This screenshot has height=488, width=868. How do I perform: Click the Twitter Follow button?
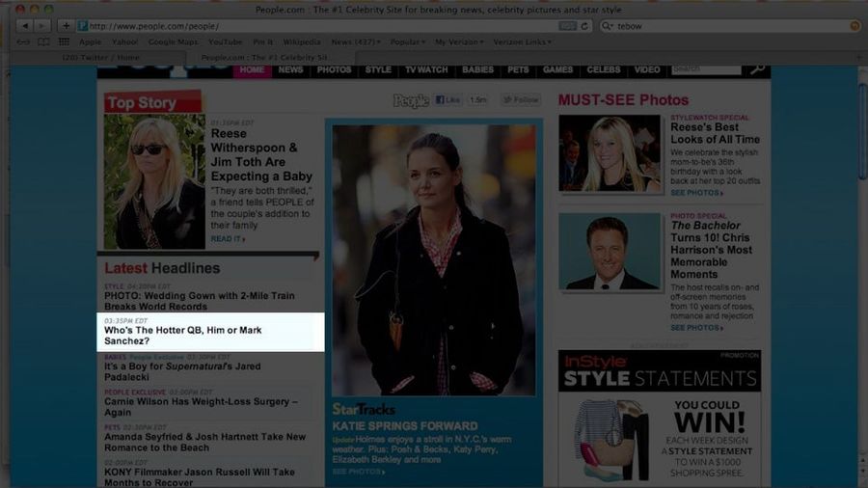point(521,99)
